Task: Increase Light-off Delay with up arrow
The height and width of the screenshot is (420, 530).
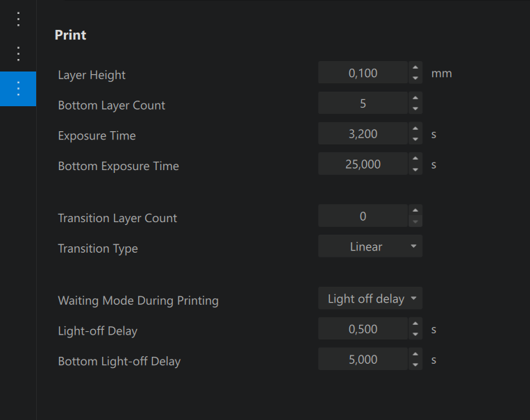Action: pos(415,324)
